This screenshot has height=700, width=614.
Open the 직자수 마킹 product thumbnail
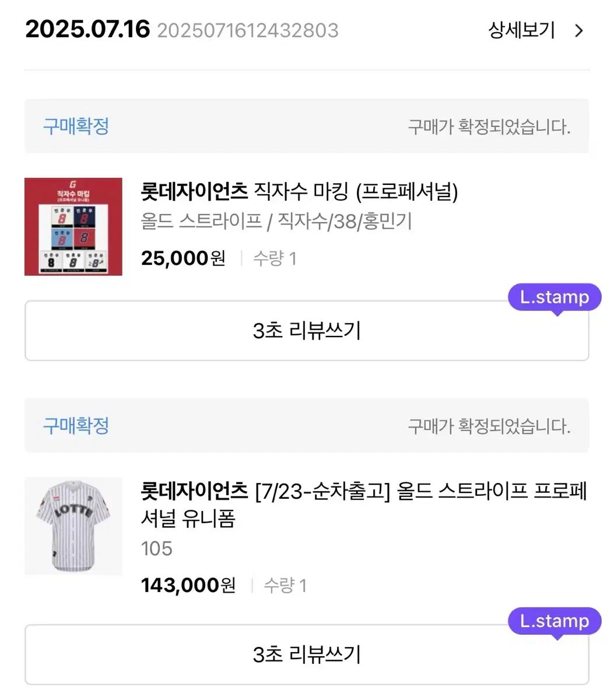[x=73, y=226]
